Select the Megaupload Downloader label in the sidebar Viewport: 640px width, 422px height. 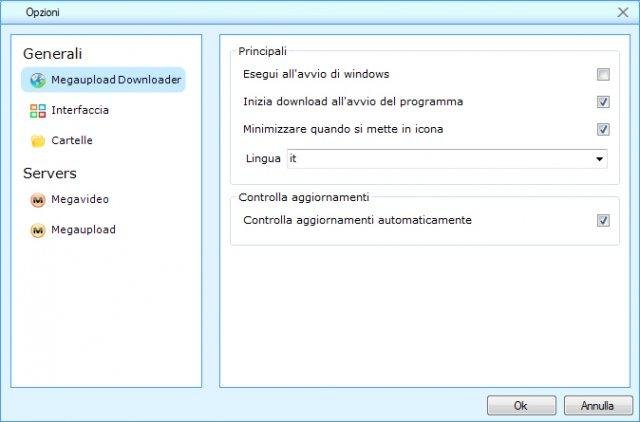click(116, 80)
